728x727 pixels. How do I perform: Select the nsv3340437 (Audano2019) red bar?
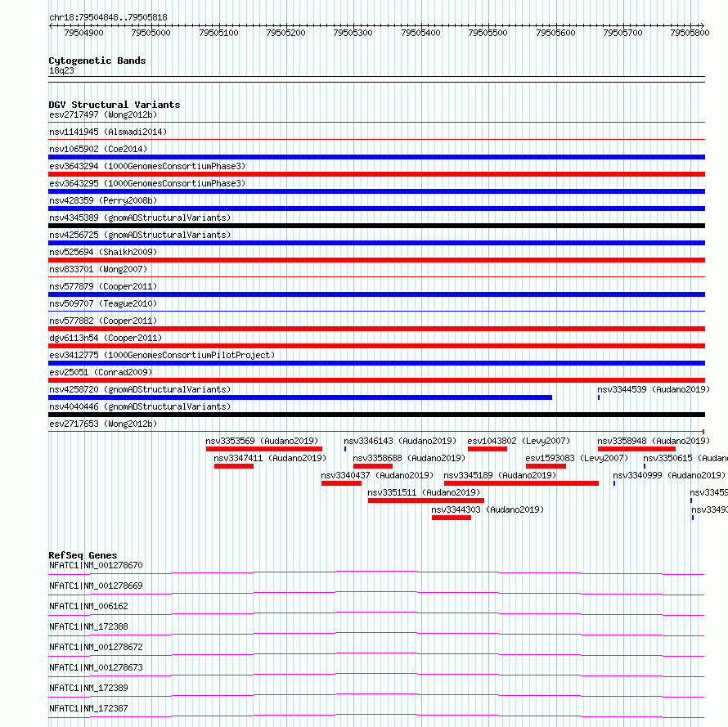[x=341, y=483]
